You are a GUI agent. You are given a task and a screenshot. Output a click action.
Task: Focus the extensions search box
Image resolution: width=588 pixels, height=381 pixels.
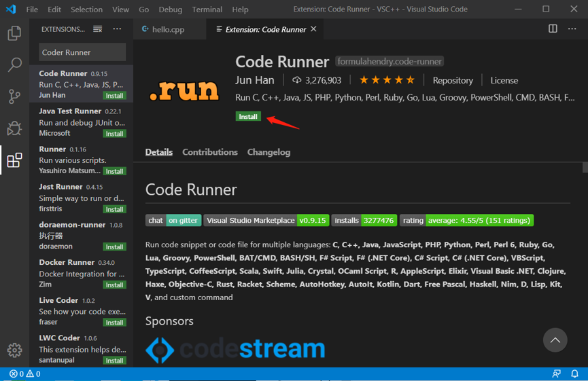(82, 52)
